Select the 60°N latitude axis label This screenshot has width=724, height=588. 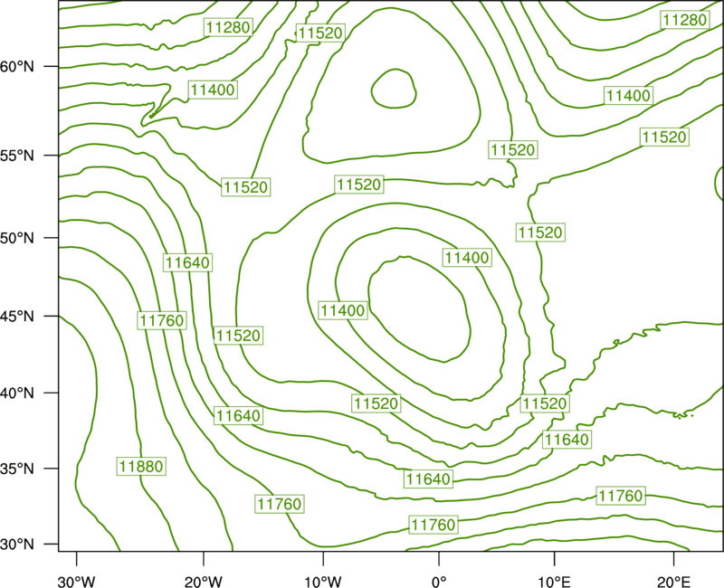tap(17, 67)
